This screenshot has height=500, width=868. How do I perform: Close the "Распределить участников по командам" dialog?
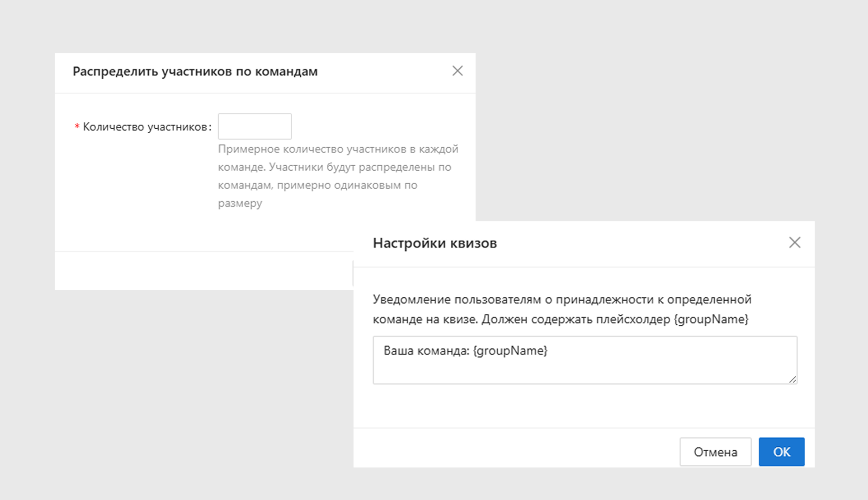pos(458,71)
